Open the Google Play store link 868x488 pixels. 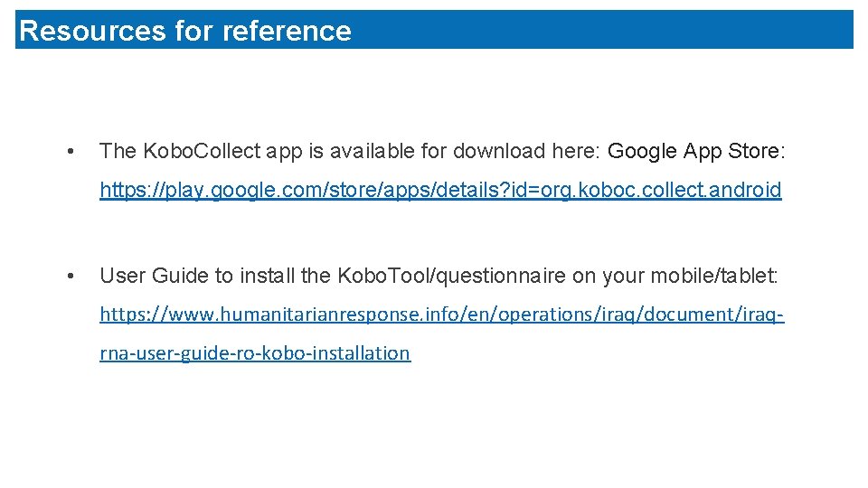click(x=439, y=190)
